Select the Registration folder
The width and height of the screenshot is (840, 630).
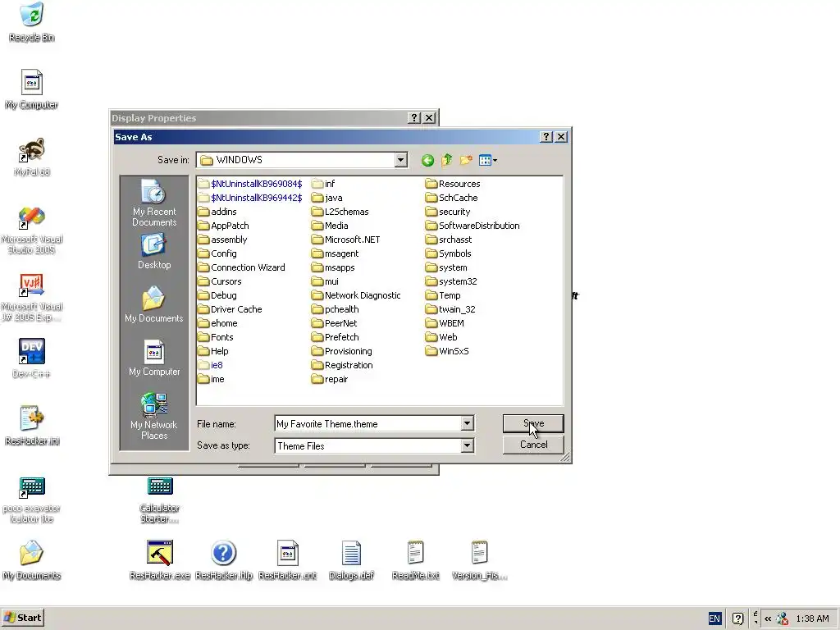[342, 365]
